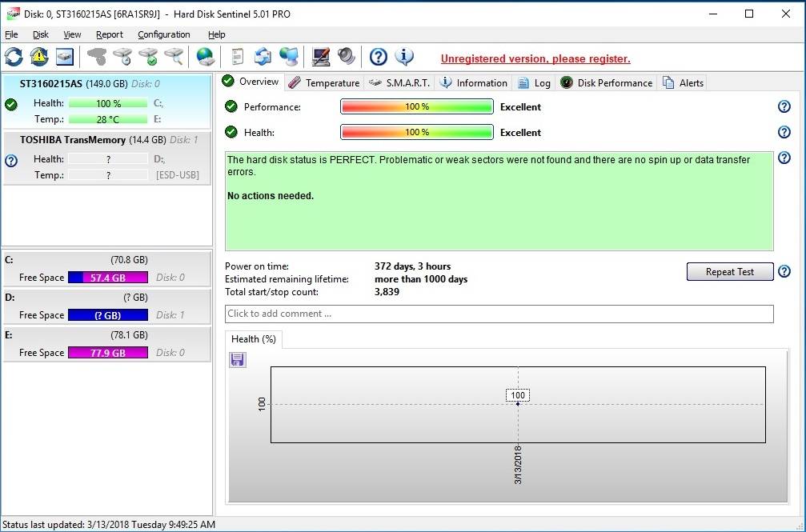The image size is (806, 532).
Task: Click the Unregistered version, please register link
Action: pos(535,58)
